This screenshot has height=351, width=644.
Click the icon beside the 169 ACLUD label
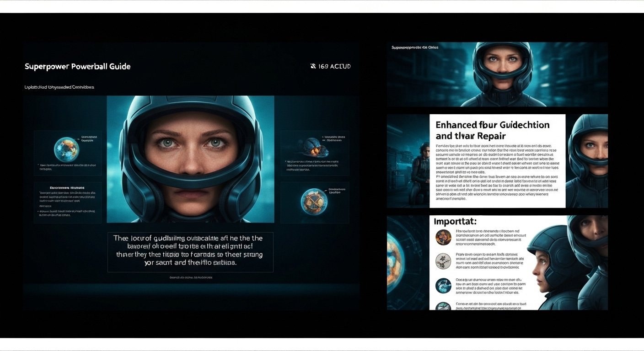click(x=313, y=67)
